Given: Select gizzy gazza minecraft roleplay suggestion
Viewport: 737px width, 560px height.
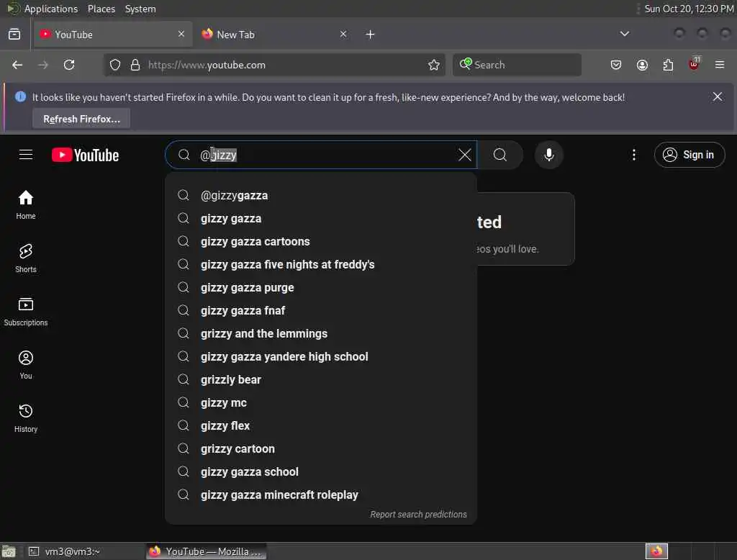Looking at the screenshot, I should click(x=321, y=495).
